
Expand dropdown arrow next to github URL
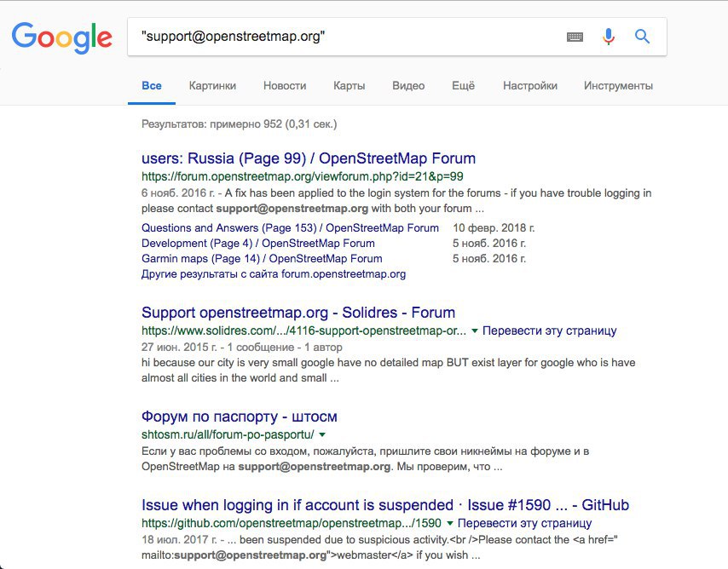(x=449, y=524)
